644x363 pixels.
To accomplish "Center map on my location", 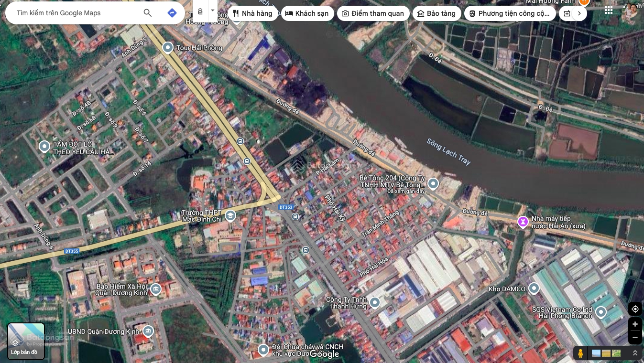I will click(635, 309).
